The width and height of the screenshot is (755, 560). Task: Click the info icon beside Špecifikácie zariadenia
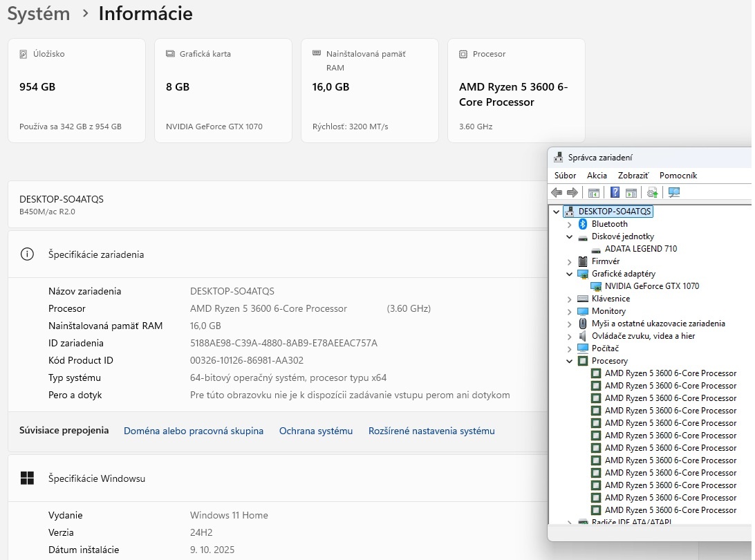(27, 254)
